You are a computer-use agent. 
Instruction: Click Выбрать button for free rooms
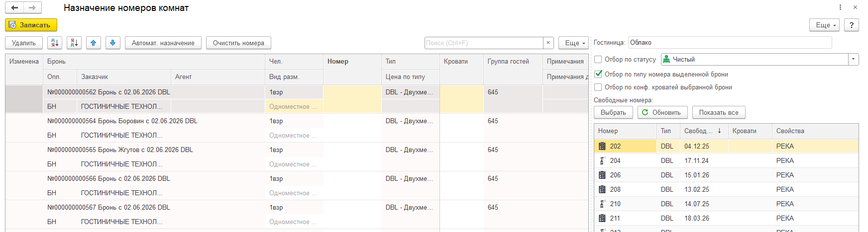click(613, 112)
